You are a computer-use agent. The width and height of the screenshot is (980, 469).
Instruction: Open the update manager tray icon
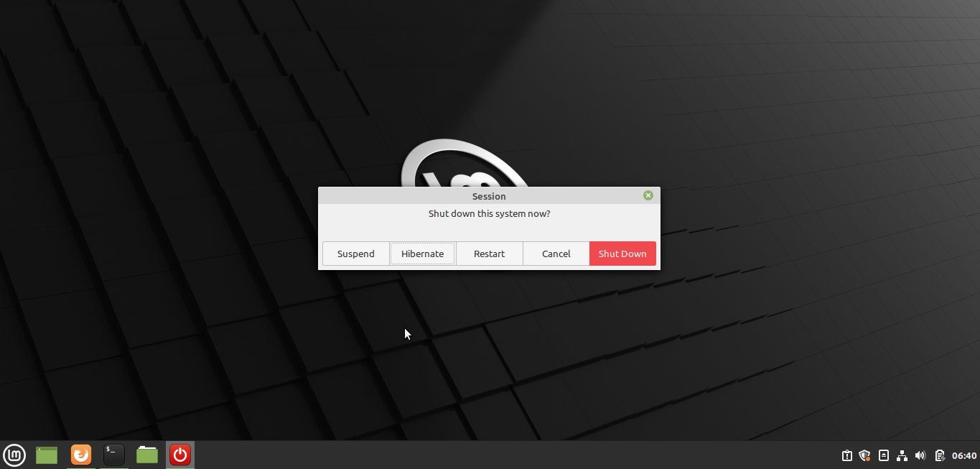coord(847,455)
